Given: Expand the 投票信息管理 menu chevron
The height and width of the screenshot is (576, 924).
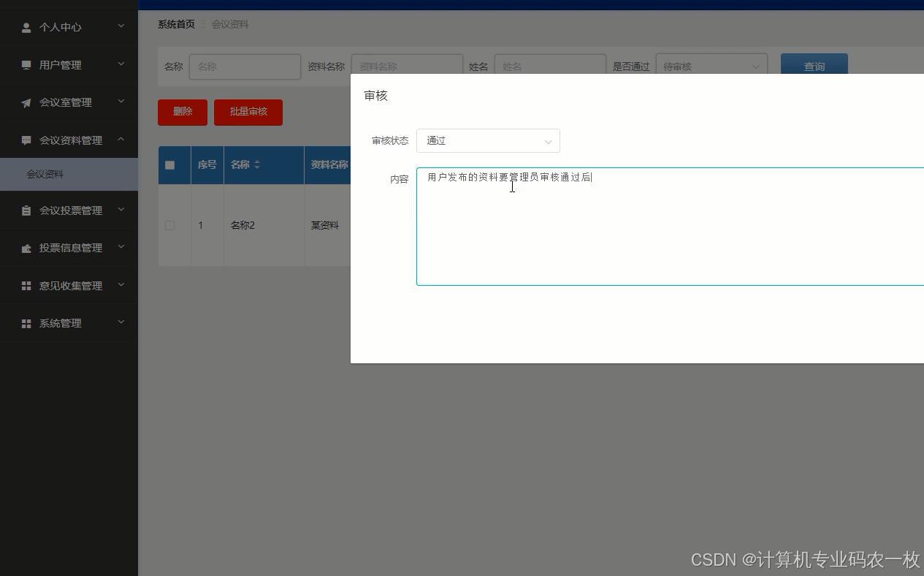Looking at the screenshot, I should [x=121, y=247].
